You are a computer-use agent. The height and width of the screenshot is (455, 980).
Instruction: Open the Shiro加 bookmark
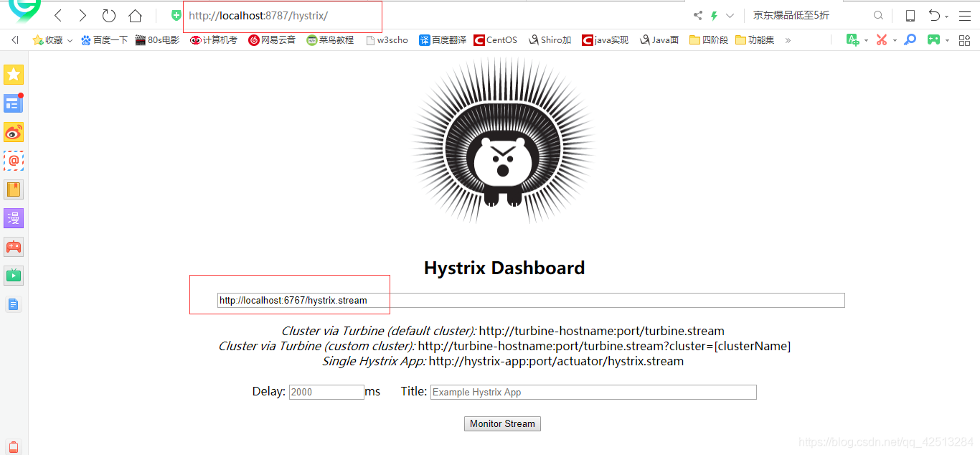[x=550, y=40]
